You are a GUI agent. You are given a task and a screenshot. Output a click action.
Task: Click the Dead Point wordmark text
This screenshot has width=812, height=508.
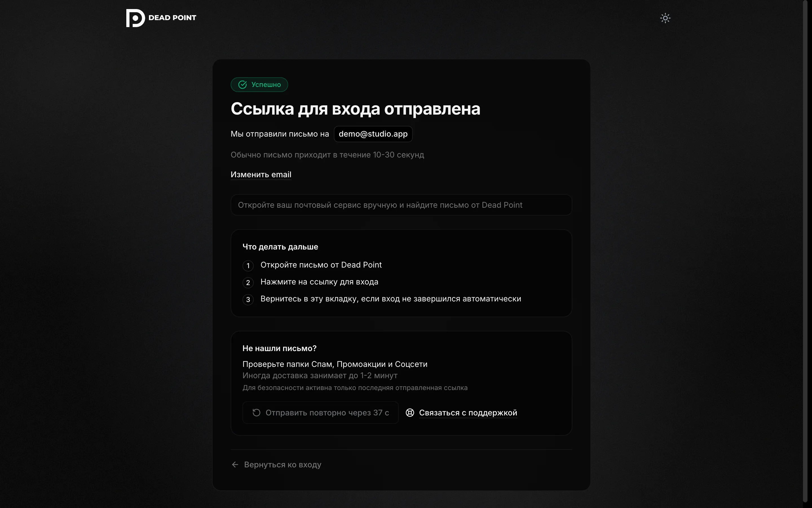click(x=172, y=18)
